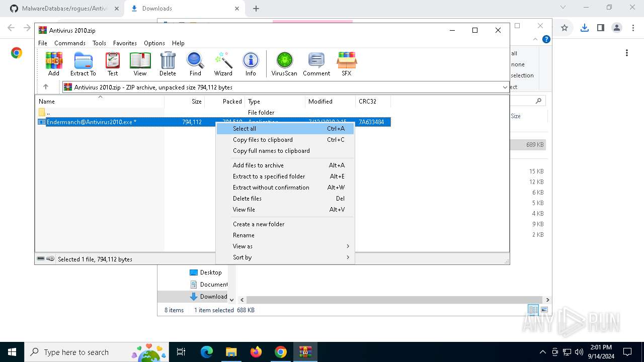Open Microsoft Edge from taskbar
644x362 pixels.
tap(207, 352)
